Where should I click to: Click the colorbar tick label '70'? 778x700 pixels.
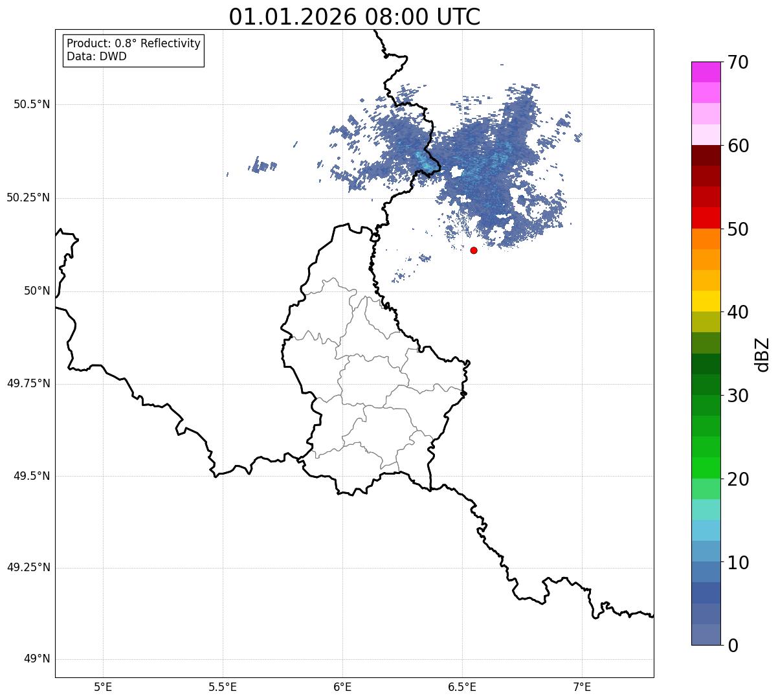tap(738, 62)
